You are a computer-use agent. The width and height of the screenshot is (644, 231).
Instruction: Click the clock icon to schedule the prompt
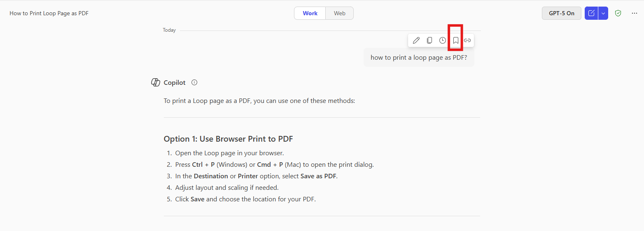pyautogui.click(x=443, y=40)
